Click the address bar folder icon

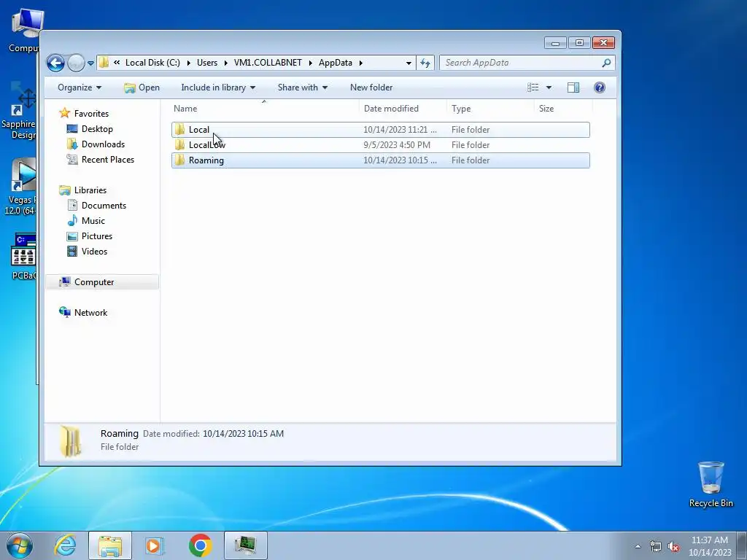[104, 63]
